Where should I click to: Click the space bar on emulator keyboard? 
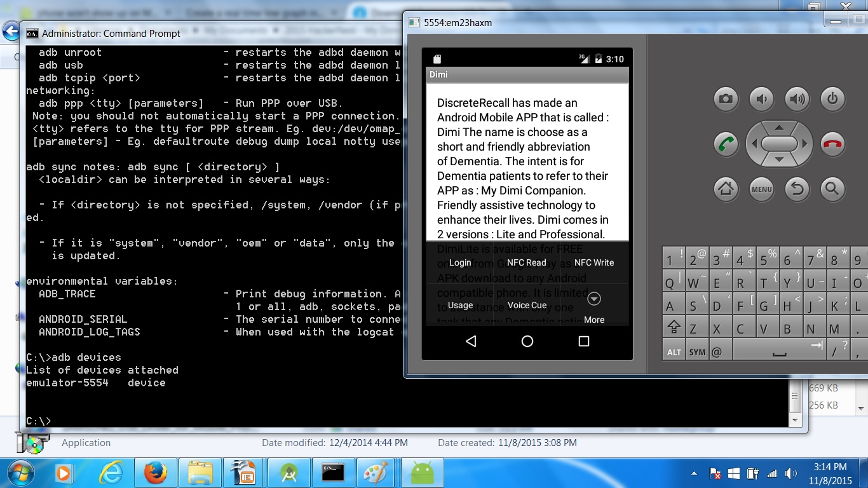[x=779, y=350]
